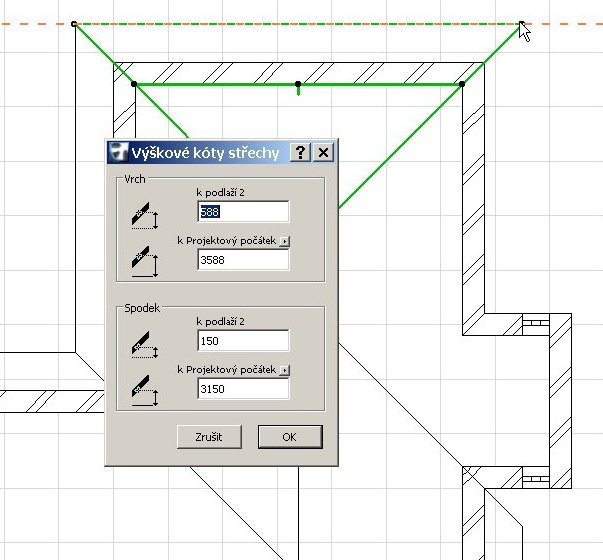Viewport: 603px width, 560px height.
Task: Click the Vrch top-to-story elevation icon
Action: [x=145, y=215]
